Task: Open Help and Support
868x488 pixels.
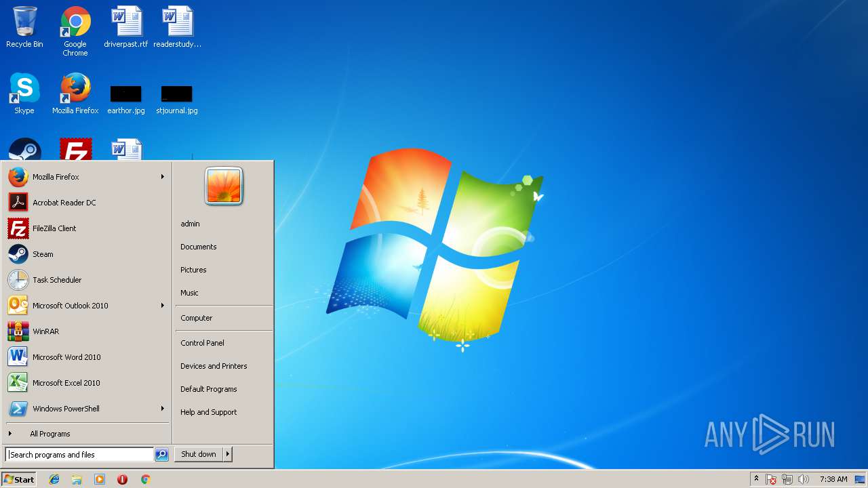Action: (224, 412)
